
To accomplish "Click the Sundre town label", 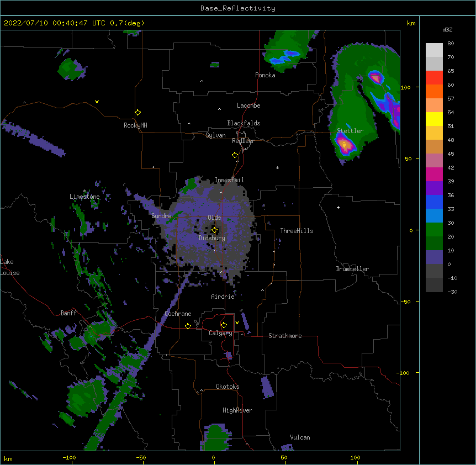I will point(161,216).
